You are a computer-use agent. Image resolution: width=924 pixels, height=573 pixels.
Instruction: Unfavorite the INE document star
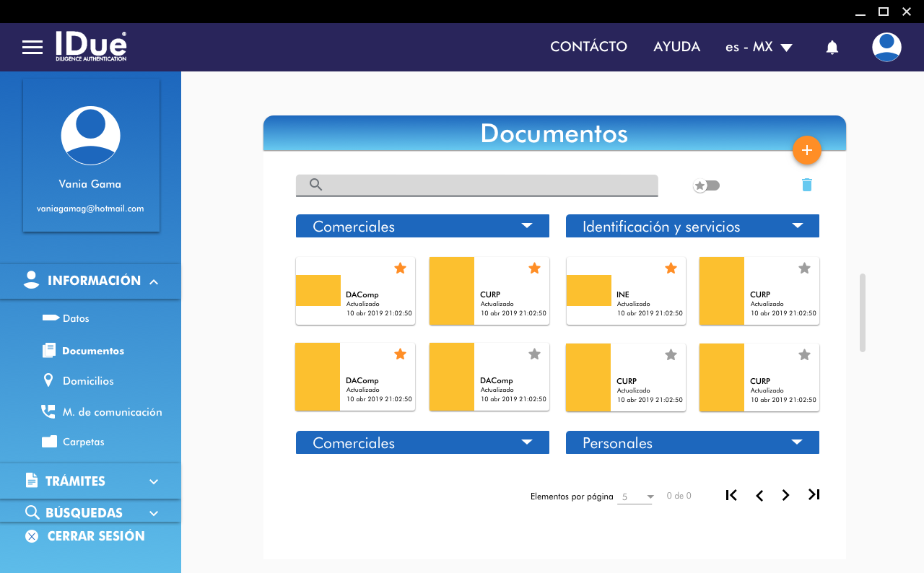(x=671, y=268)
